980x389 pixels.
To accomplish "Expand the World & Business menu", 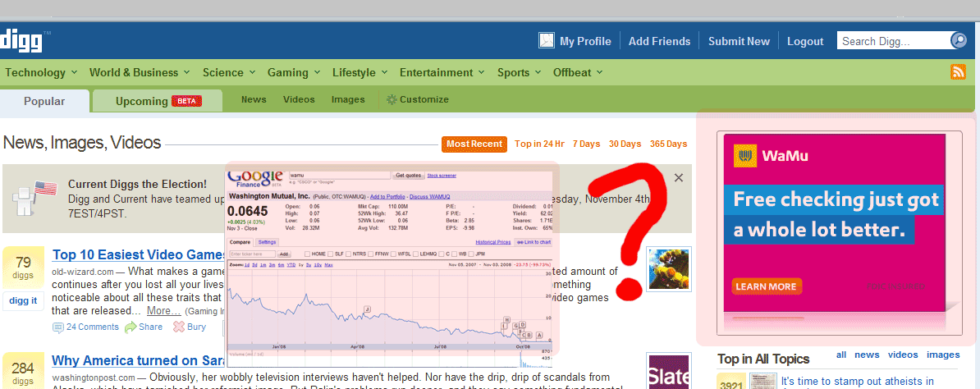I will (x=140, y=72).
